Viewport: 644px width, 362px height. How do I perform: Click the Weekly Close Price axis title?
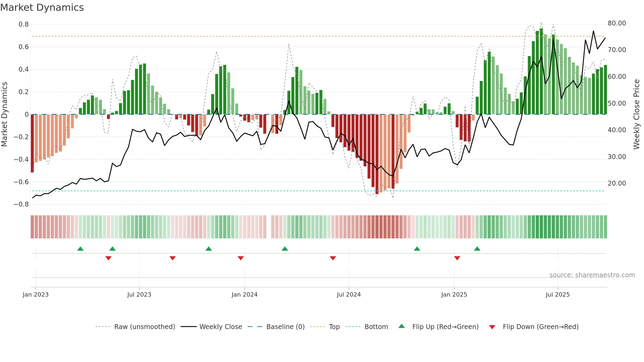click(x=636, y=114)
